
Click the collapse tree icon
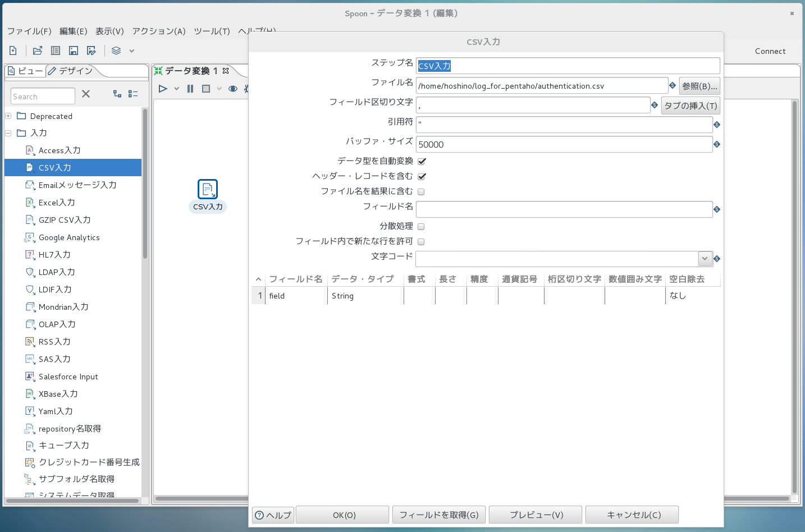coord(133,94)
